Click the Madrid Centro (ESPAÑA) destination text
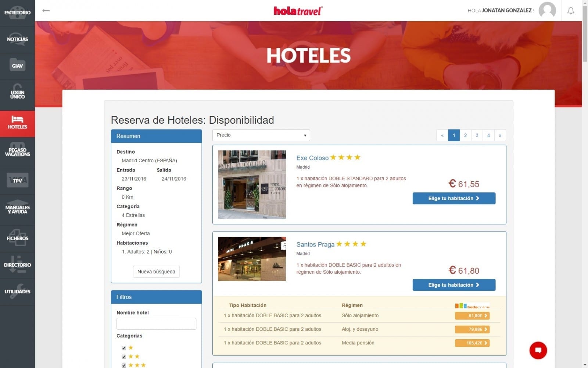The width and height of the screenshot is (588, 368). point(149,160)
